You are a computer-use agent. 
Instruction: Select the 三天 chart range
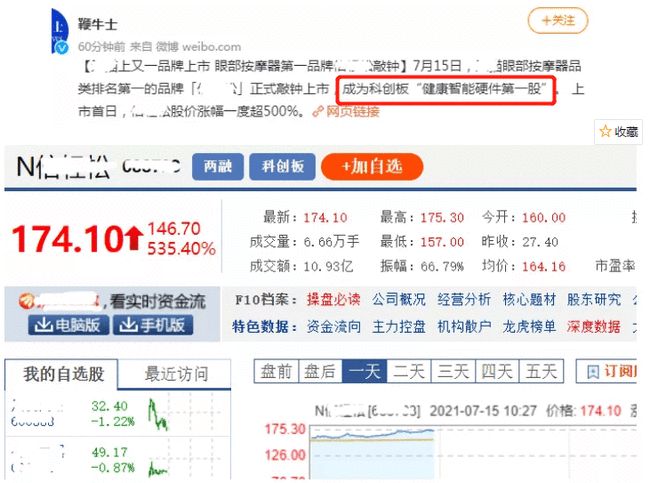click(x=453, y=371)
